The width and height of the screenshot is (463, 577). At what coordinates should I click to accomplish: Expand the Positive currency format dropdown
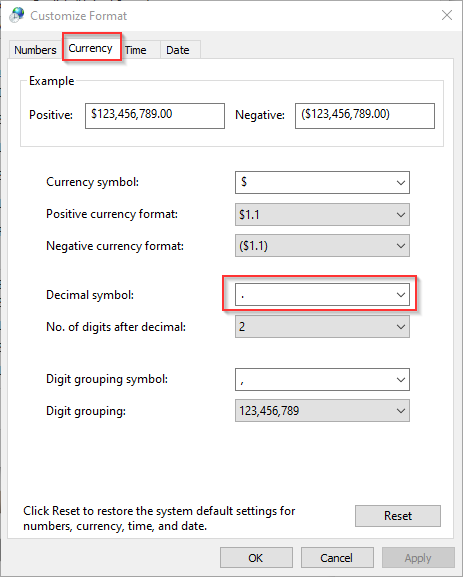[322, 215]
